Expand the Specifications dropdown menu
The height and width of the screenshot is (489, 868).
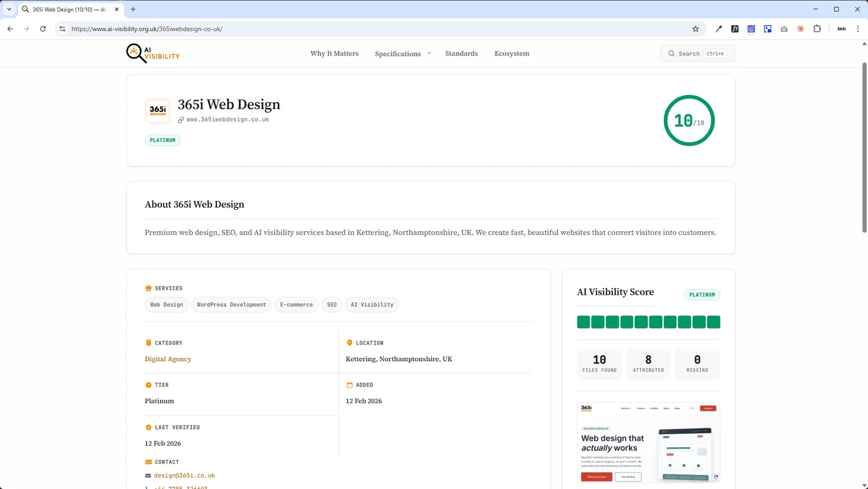click(402, 54)
